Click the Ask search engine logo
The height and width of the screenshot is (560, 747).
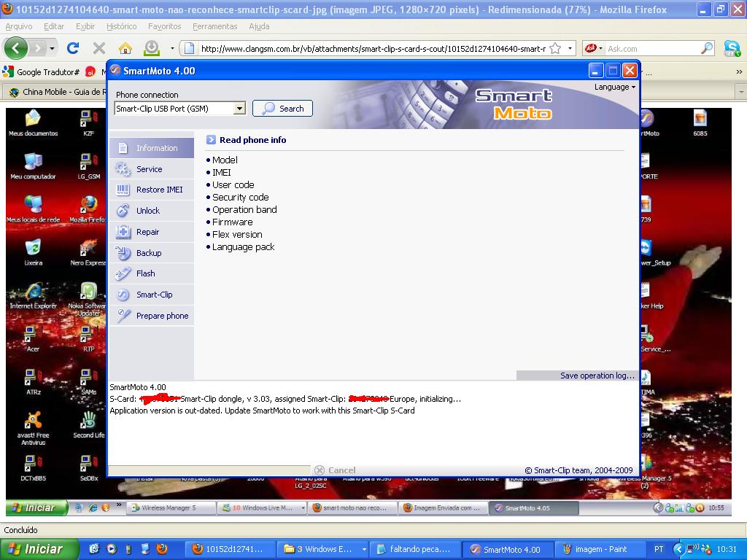pyautogui.click(x=591, y=48)
